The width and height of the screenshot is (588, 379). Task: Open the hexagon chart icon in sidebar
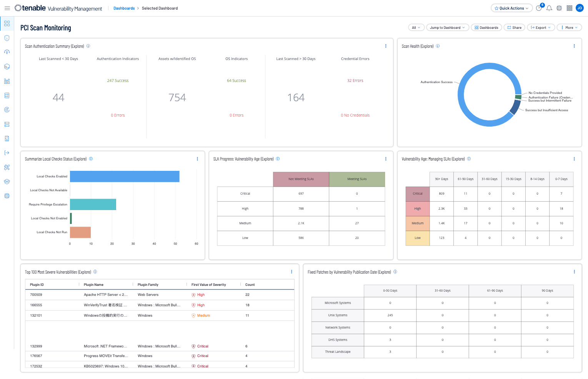pyautogui.click(x=7, y=67)
